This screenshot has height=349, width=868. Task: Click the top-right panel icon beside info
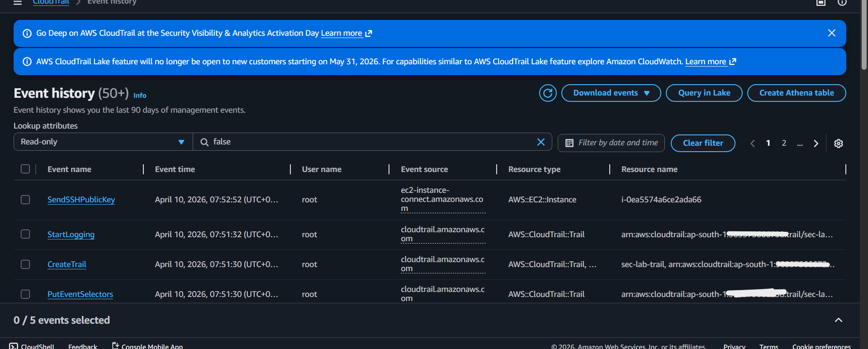tap(821, 2)
